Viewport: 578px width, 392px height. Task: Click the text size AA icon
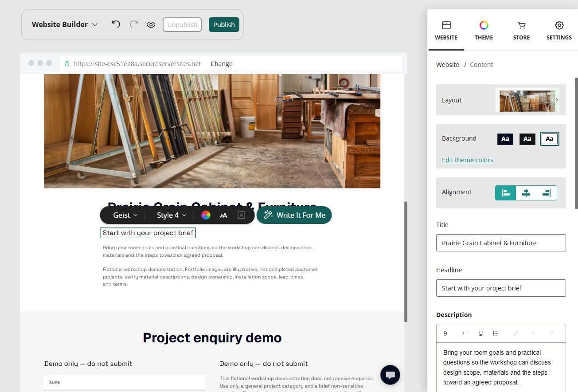(x=224, y=215)
